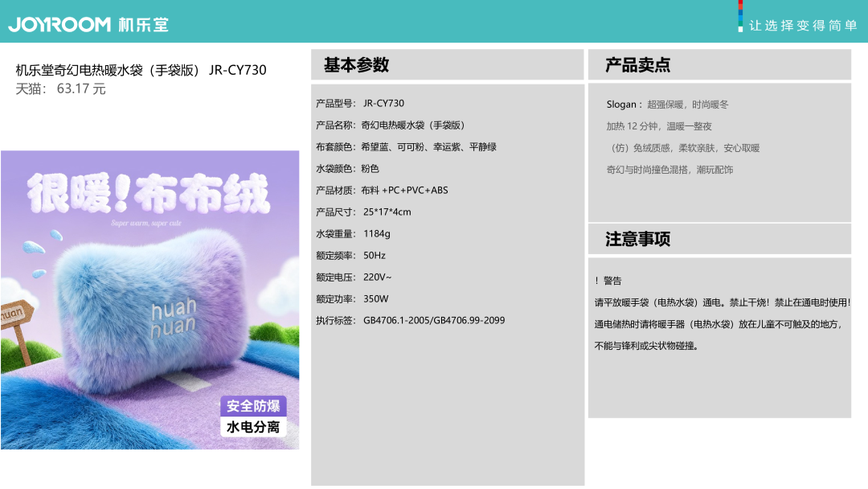Click the vertical color stripe beside the tagline

tap(740, 16)
